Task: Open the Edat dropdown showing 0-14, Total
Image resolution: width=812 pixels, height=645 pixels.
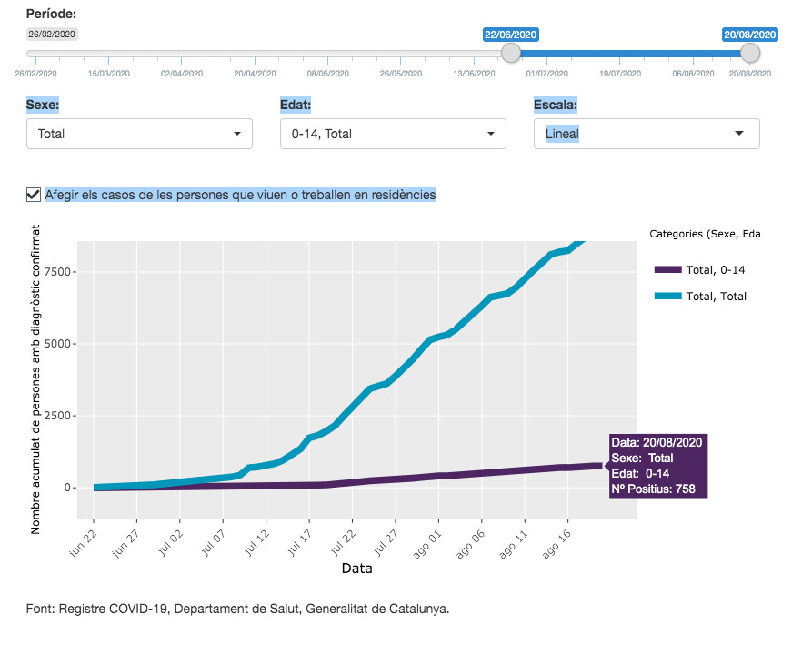Action: tap(392, 134)
